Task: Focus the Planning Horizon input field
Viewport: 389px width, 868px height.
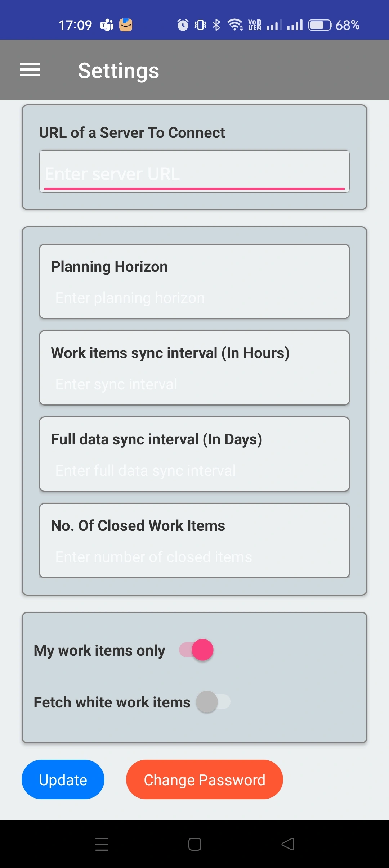Action: pos(194,298)
